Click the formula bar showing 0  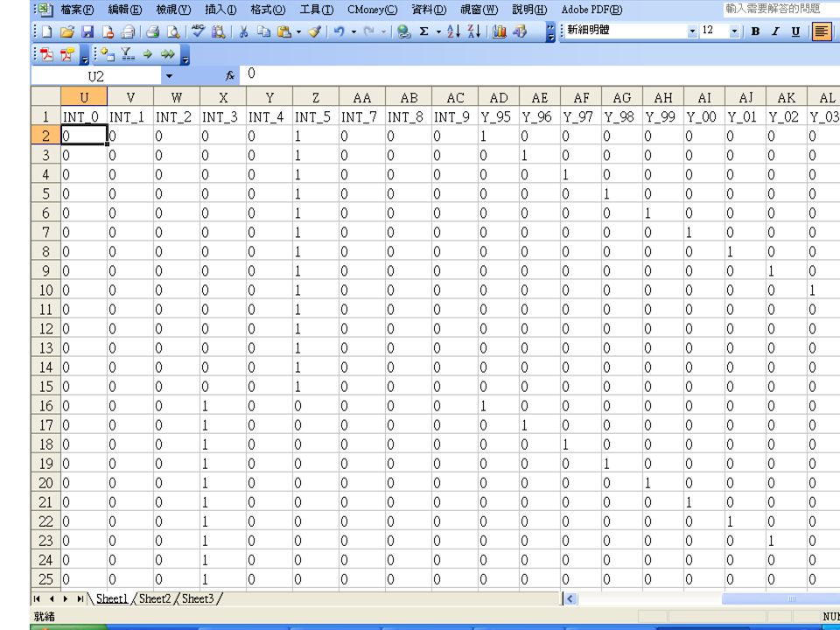(x=541, y=73)
